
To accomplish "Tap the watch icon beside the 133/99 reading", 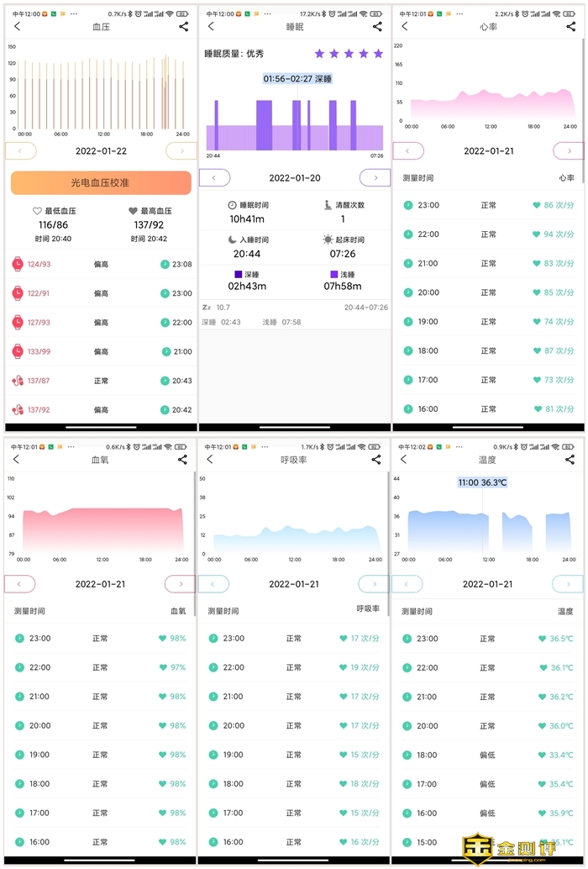I will pyautogui.click(x=17, y=351).
